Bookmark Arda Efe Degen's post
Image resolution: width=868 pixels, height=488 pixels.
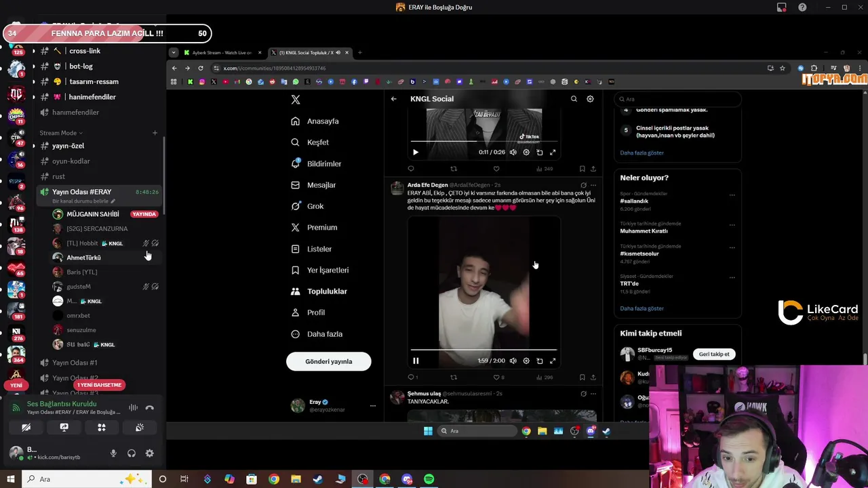click(582, 378)
